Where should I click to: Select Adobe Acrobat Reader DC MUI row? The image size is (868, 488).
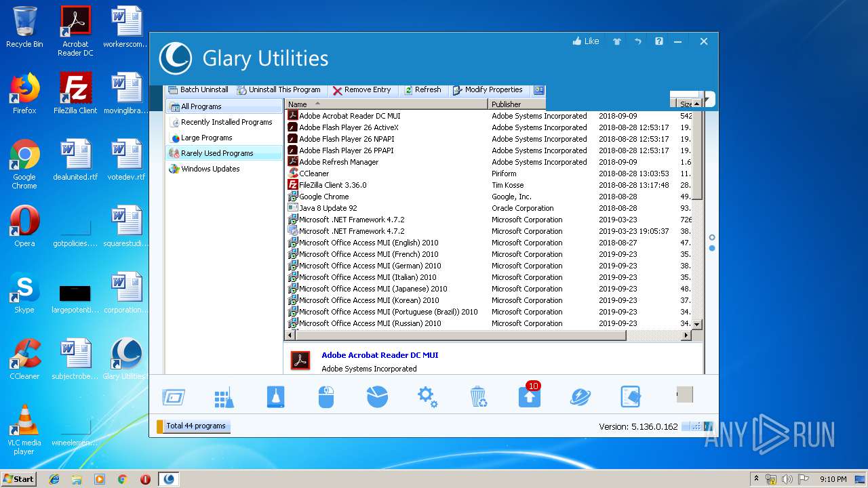click(x=489, y=116)
